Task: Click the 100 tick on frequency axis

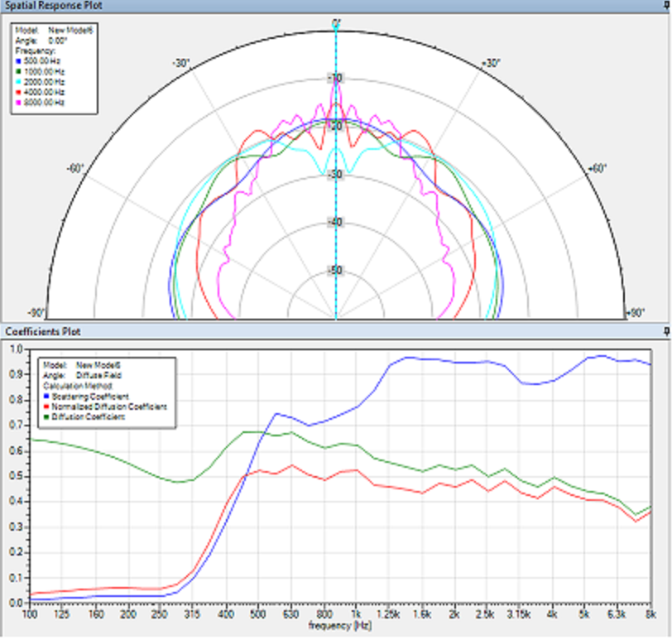Action: [30, 614]
